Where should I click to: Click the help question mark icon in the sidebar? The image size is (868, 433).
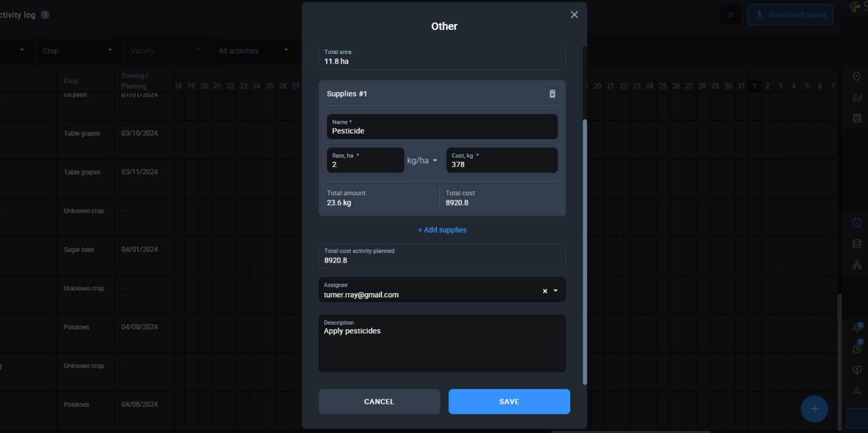[x=857, y=349]
